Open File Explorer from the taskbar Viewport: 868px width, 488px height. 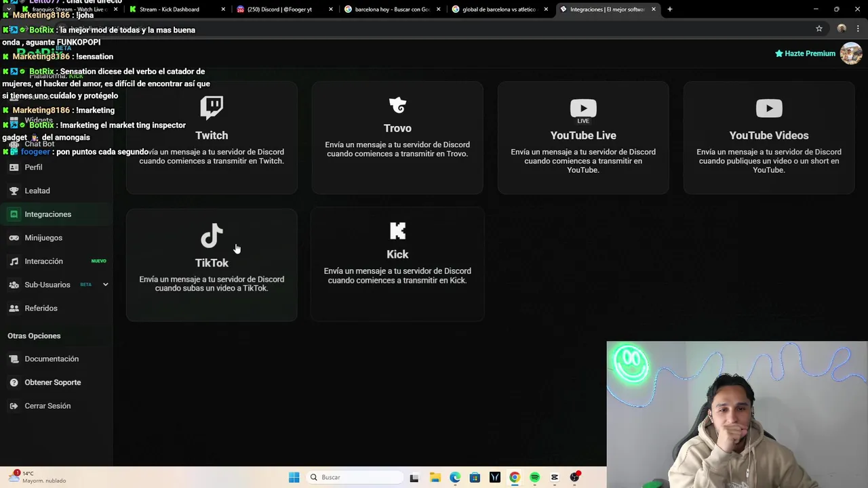[435, 477]
